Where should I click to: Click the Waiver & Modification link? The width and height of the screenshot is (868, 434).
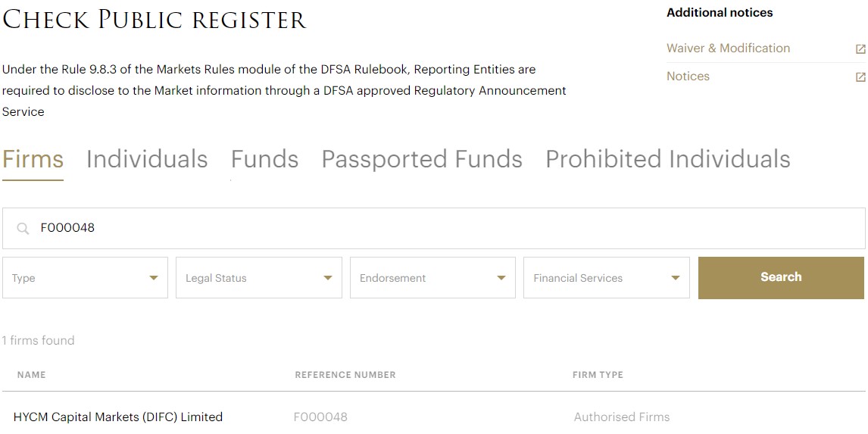click(728, 48)
